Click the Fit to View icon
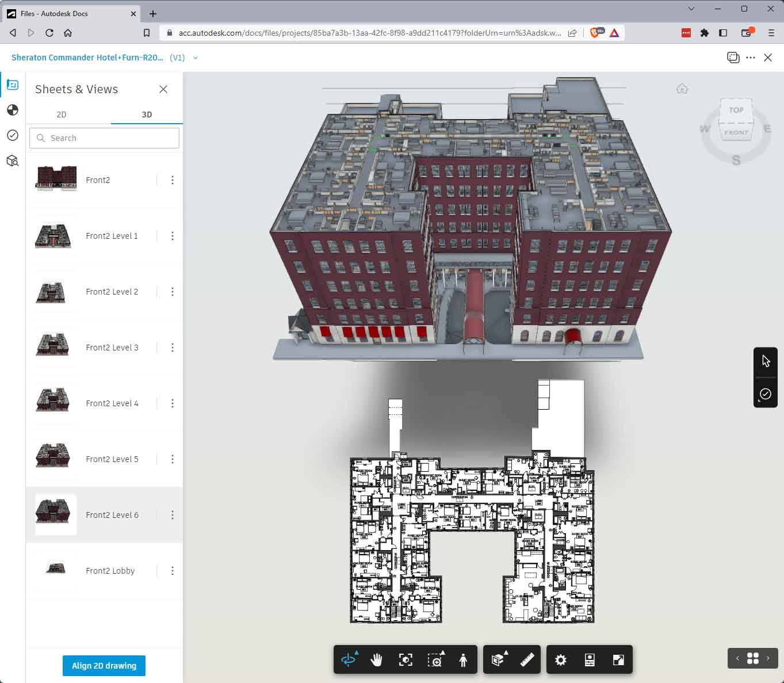This screenshot has width=784, height=683. pyautogui.click(x=406, y=659)
